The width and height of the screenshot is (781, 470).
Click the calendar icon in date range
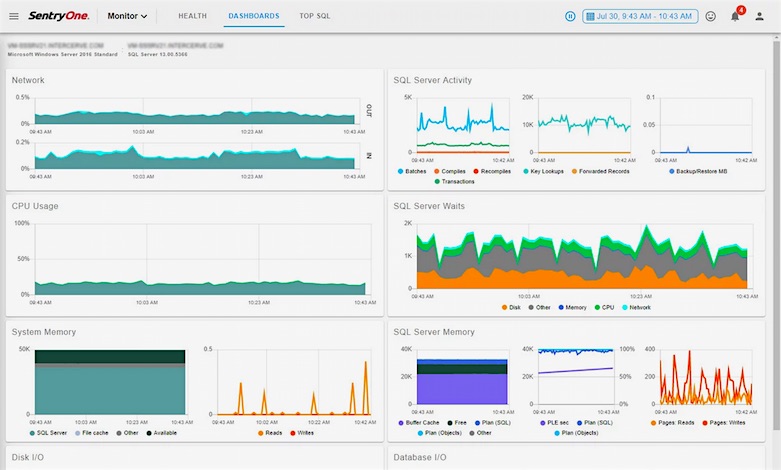coord(591,16)
